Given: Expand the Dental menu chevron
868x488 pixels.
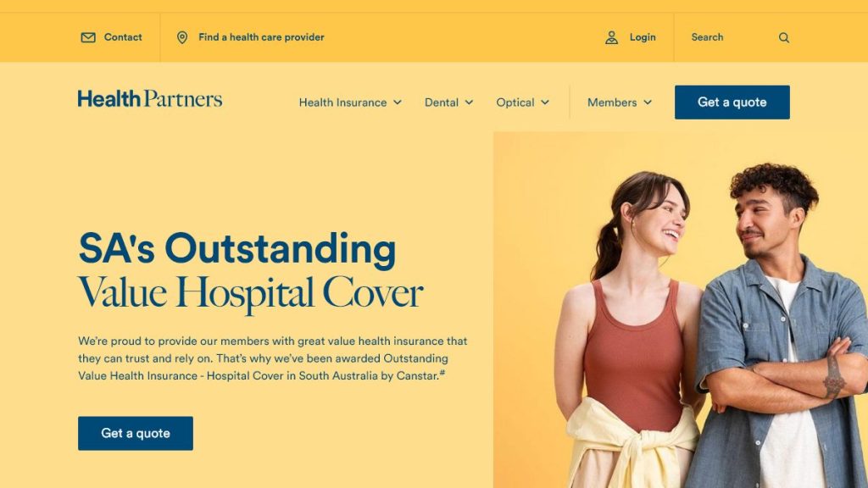Looking at the screenshot, I should 469,103.
